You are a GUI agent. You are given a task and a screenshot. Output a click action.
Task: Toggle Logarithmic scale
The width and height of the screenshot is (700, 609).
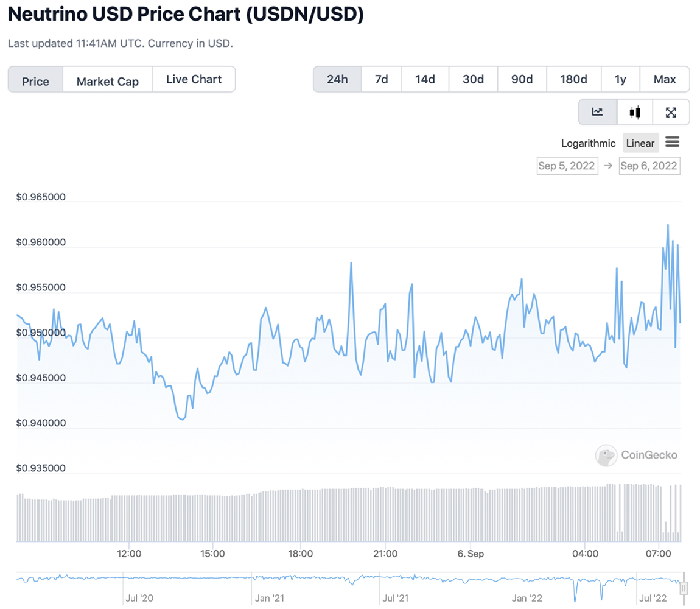pos(588,143)
